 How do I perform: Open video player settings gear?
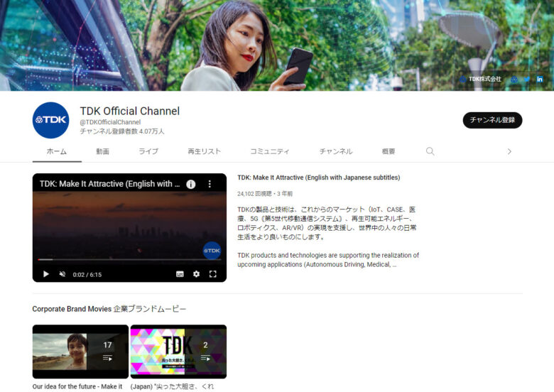coord(197,274)
